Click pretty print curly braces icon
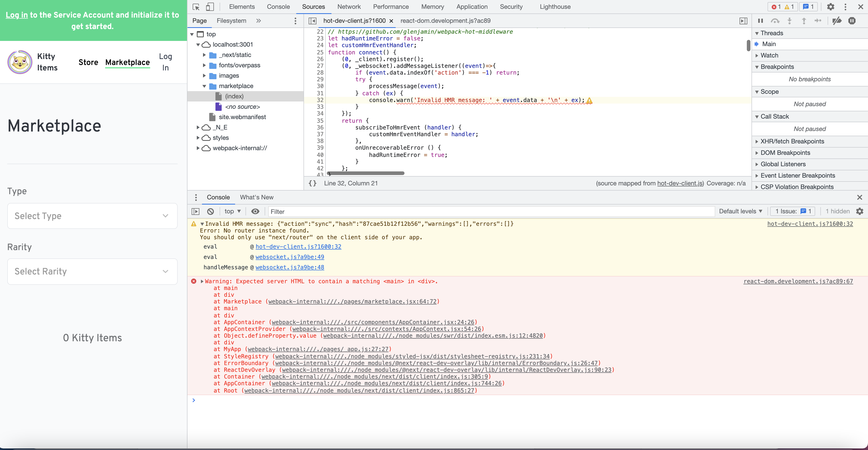The width and height of the screenshot is (868, 450). pyautogui.click(x=312, y=183)
